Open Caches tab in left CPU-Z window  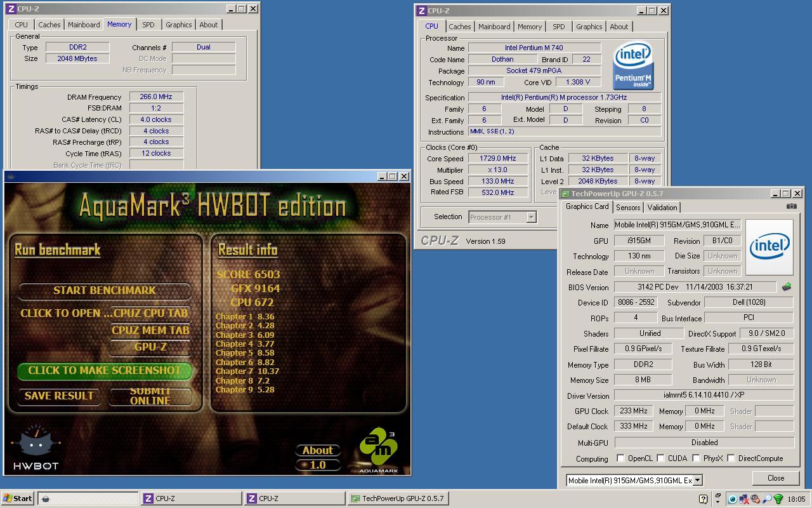coord(49,25)
